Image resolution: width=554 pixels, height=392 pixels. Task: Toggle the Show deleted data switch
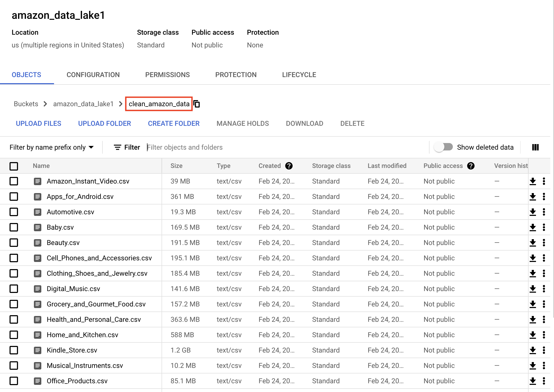[x=444, y=147]
